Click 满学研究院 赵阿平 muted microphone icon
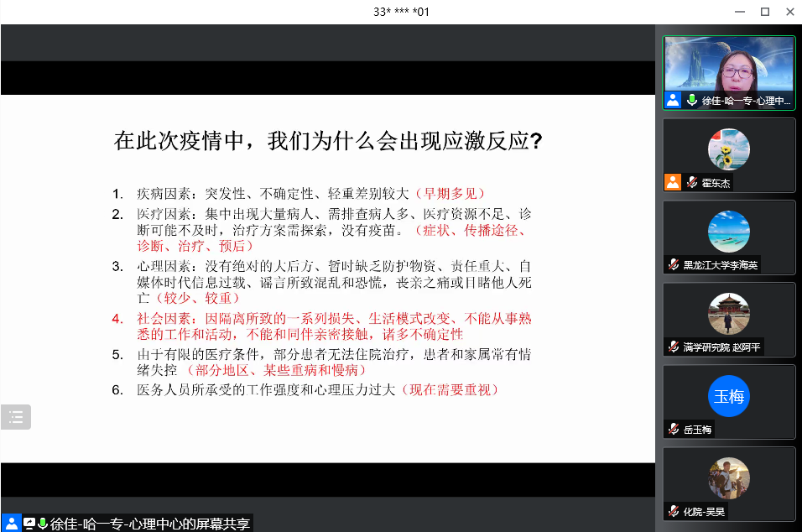The width and height of the screenshot is (802, 532). point(674,347)
